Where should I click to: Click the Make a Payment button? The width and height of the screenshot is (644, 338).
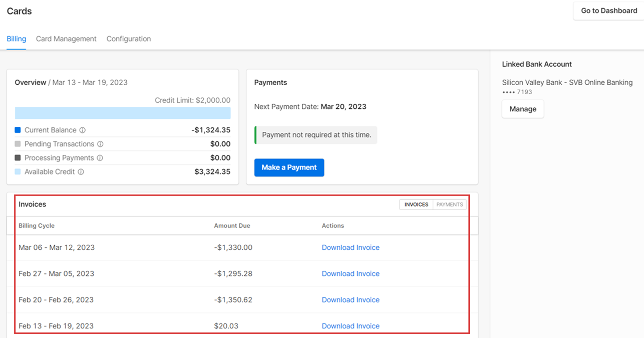point(289,167)
